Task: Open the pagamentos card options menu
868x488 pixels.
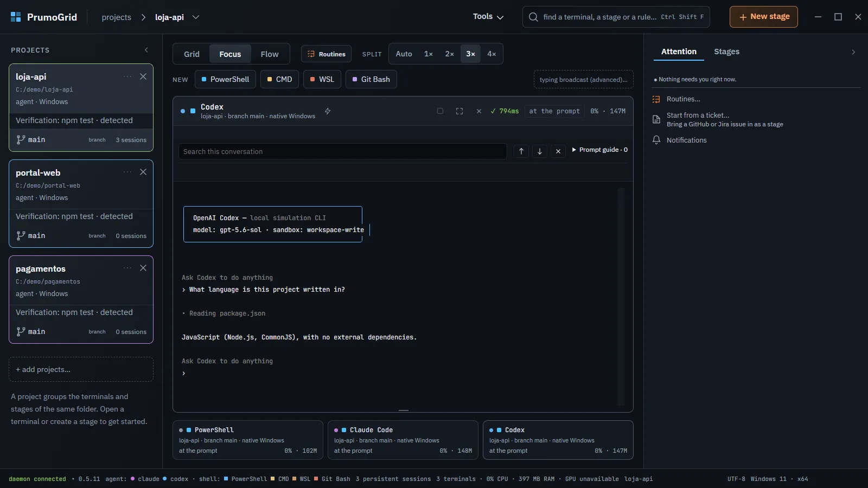Action: tap(127, 268)
